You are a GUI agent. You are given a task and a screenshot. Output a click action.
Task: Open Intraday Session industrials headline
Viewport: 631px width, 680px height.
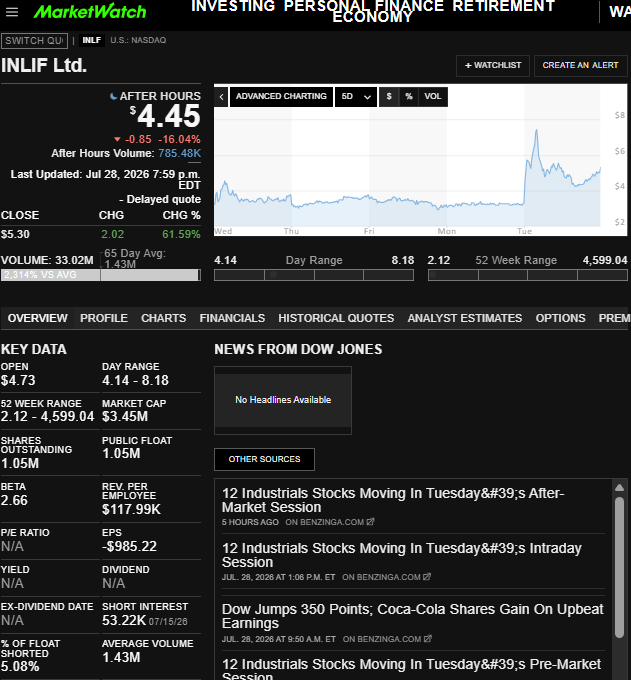pyautogui.click(x=402, y=555)
